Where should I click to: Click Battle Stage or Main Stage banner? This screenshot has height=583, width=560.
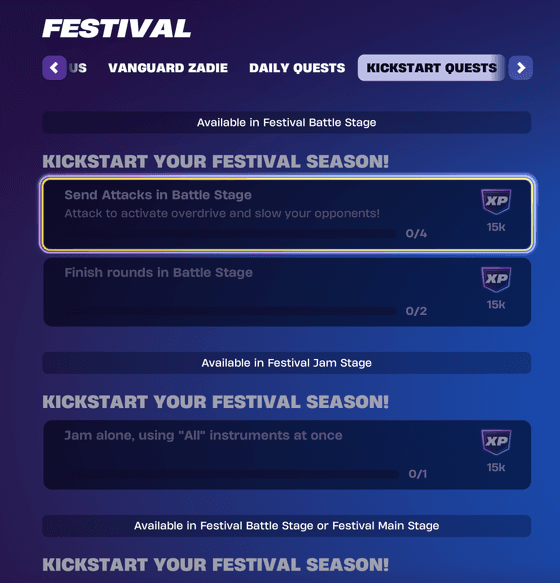(287, 526)
